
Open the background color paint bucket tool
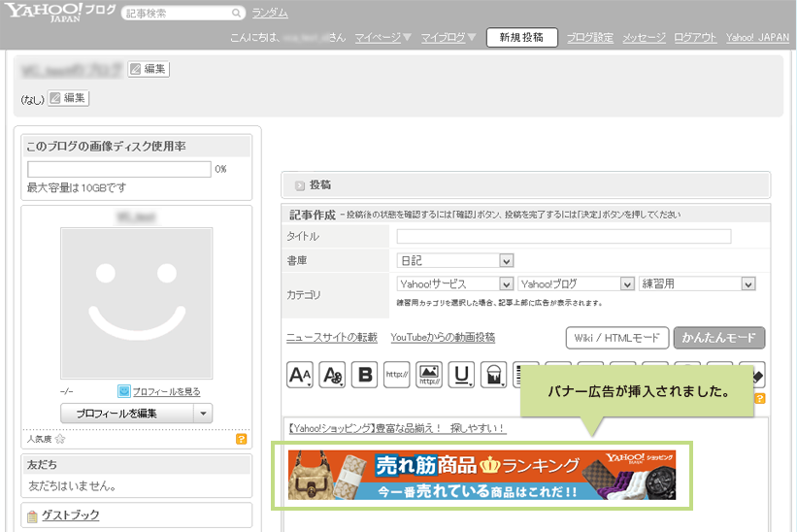[493, 375]
